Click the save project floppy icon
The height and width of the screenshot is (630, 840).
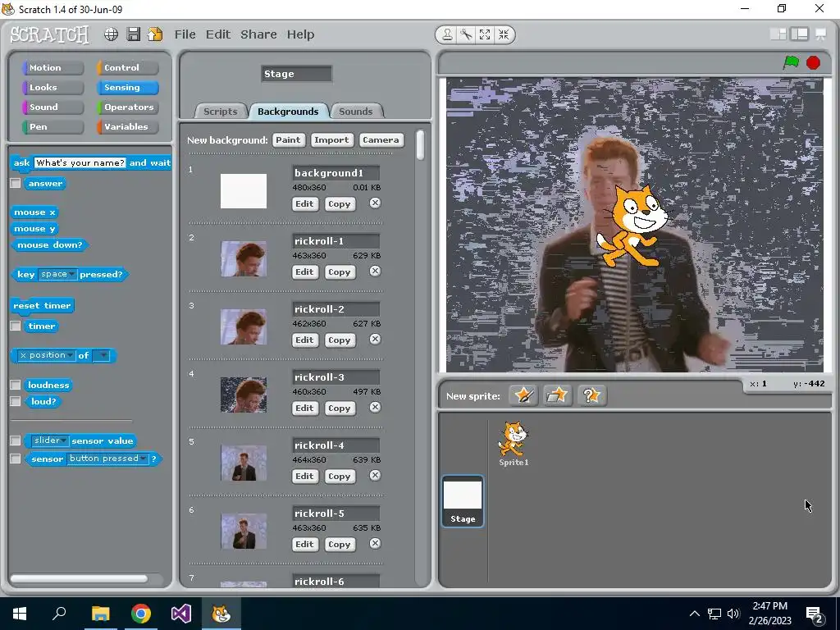pos(134,34)
